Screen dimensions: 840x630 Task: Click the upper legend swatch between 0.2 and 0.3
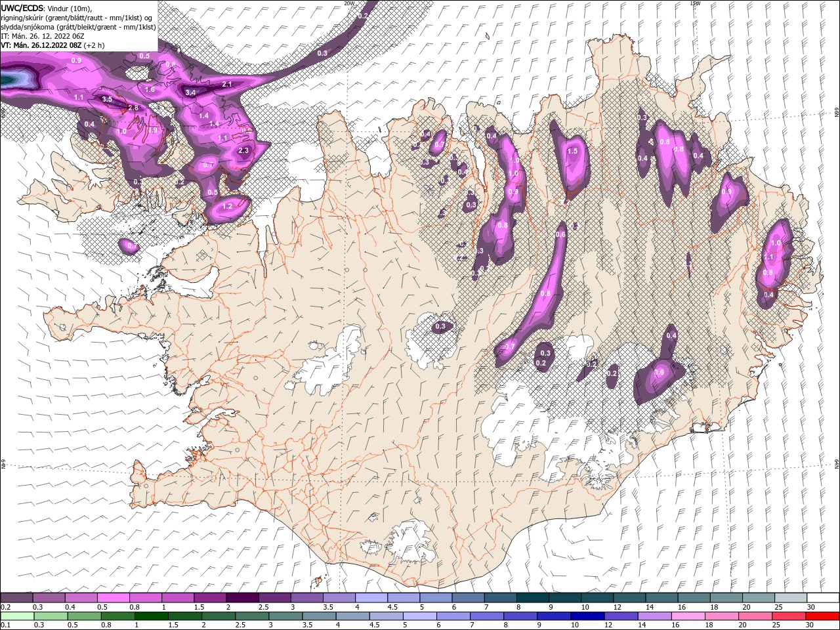pyautogui.click(x=16, y=598)
